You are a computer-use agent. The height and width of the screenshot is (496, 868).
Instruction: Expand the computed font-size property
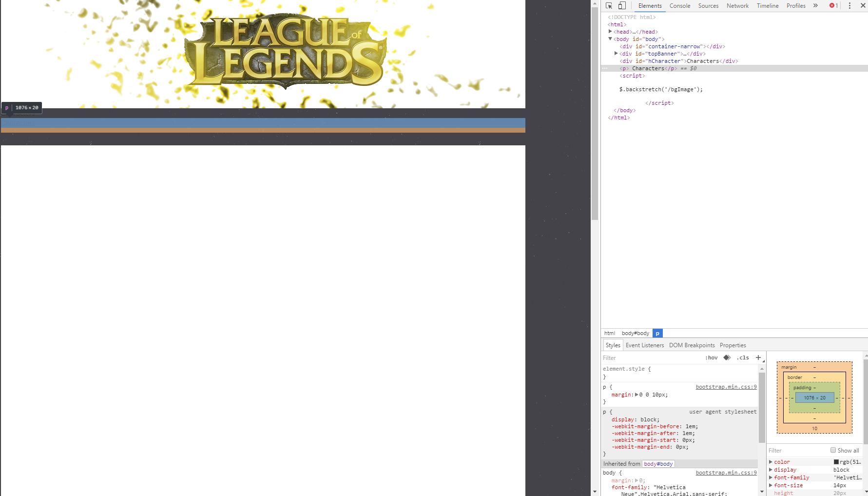(771, 485)
